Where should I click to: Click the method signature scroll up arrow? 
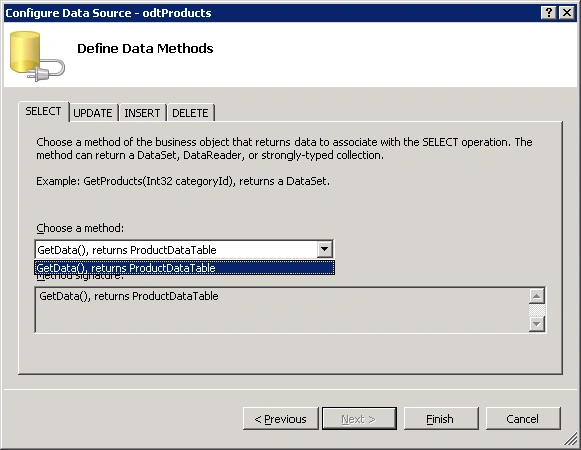537,296
